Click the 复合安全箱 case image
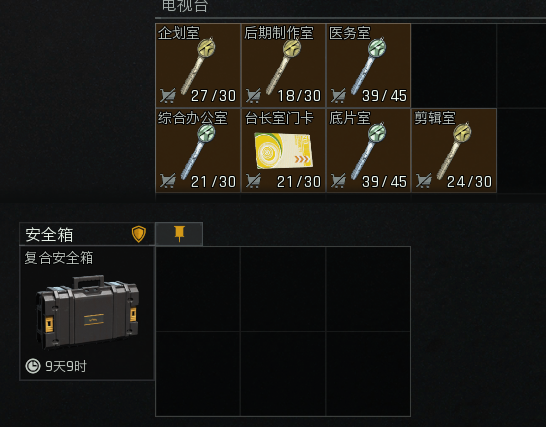The height and width of the screenshot is (427, 546). click(x=87, y=312)
